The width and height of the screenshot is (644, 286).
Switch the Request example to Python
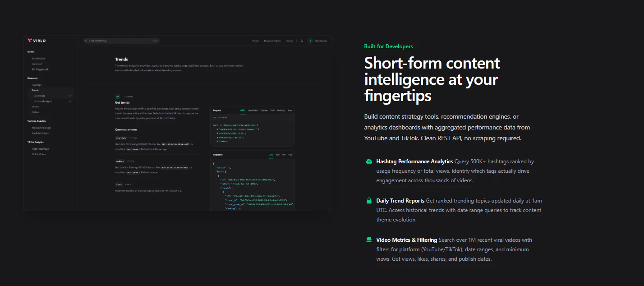click(264, 110)
